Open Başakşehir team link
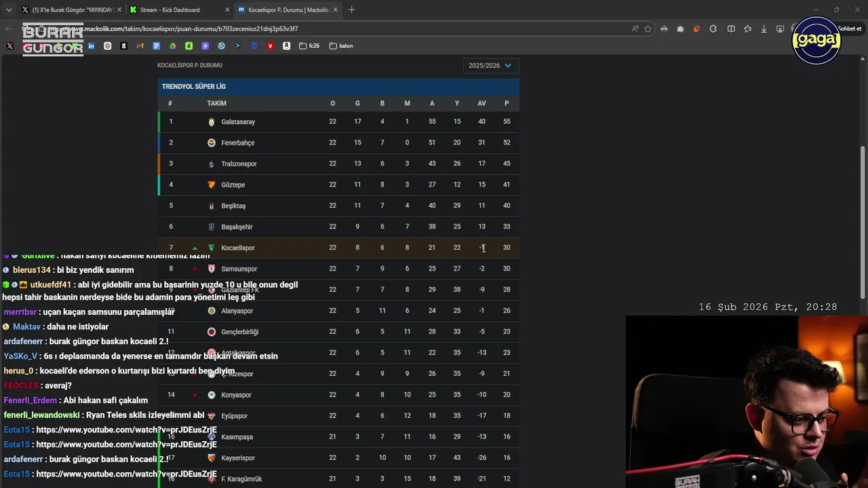 [237, 227]
